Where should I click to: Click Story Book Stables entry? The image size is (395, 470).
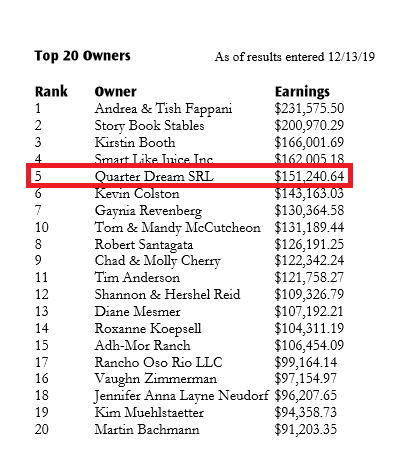149,126
